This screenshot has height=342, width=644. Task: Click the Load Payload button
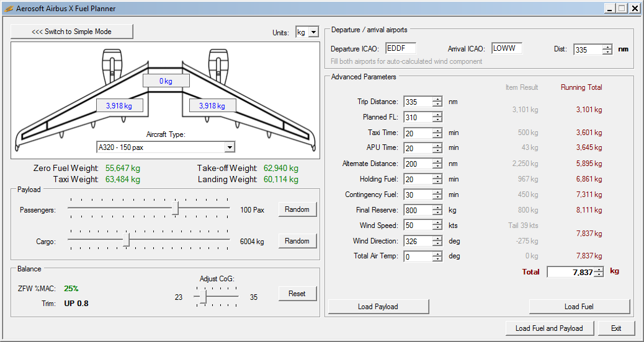click(378, 306)
